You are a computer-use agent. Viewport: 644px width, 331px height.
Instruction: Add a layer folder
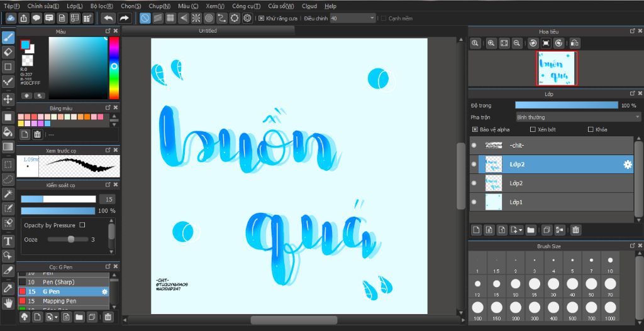[531, 230]
